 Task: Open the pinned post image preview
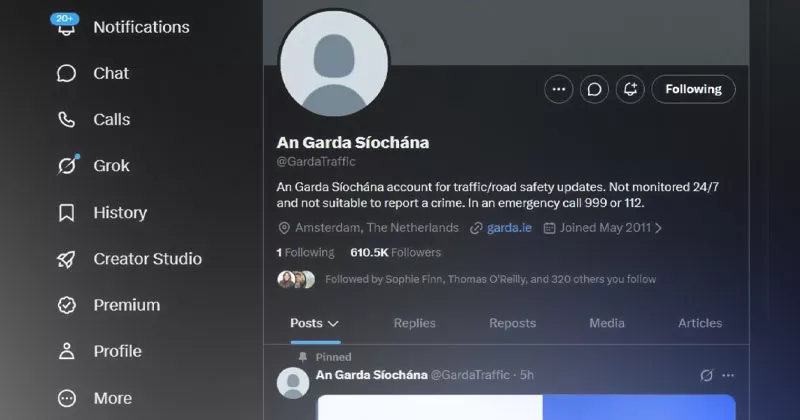(x=527, y=407)
